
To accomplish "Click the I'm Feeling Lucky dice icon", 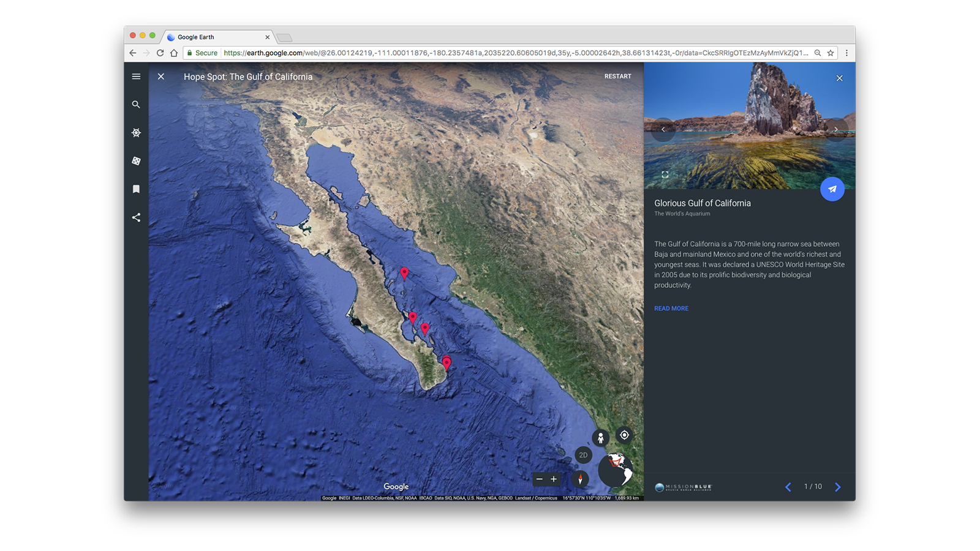I will [136, 161].
